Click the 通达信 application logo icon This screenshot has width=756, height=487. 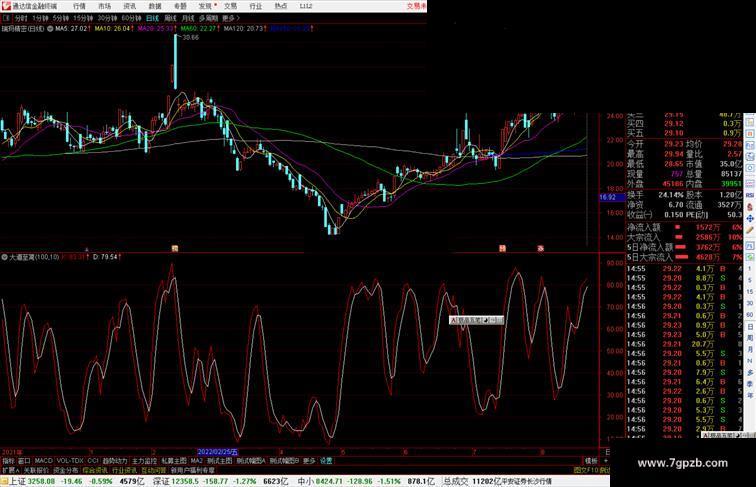point(6,6)
